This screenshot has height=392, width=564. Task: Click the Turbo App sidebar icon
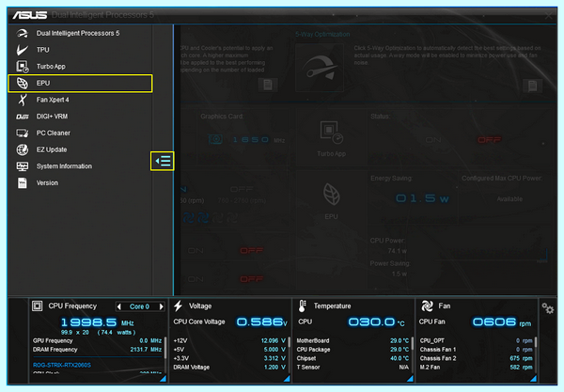point(23,66)
